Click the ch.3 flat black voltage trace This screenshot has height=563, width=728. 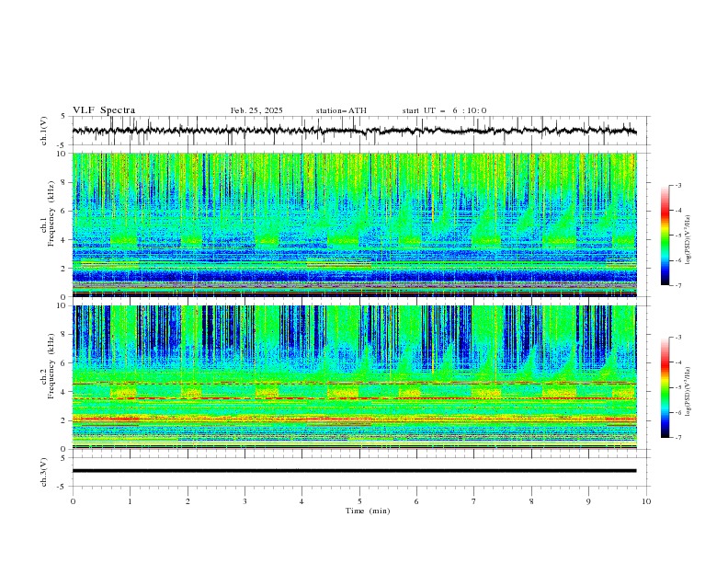pos(354,471)
